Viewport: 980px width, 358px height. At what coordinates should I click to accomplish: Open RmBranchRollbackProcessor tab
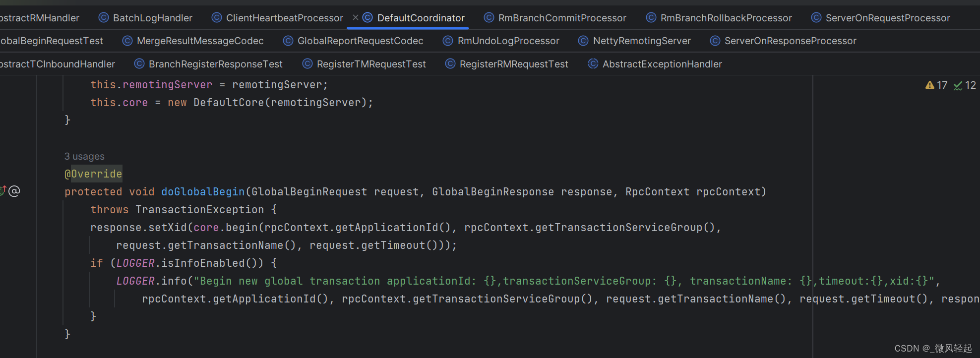tap(719, 18)
